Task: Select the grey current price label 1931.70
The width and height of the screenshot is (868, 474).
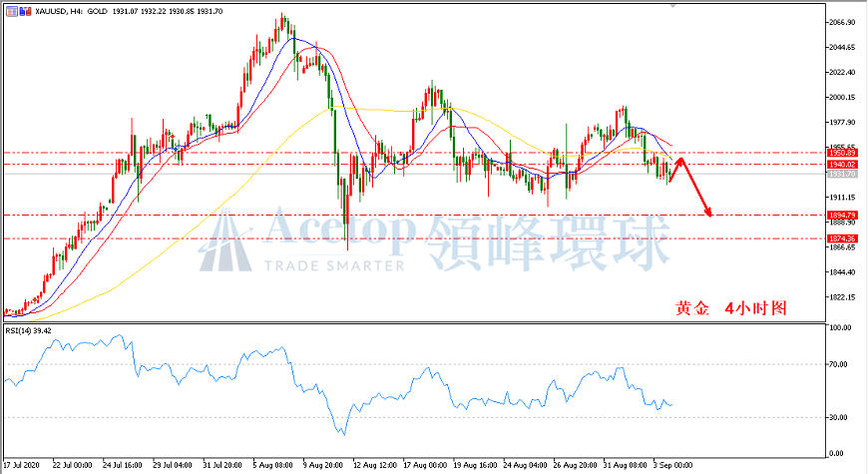Action: 842,174
